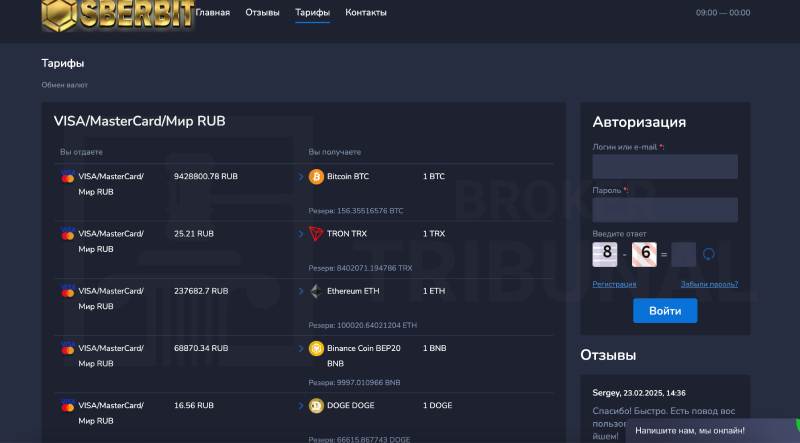800x443 pixels.
Task: Focus the Пароль input field
Action: [665, 210]
